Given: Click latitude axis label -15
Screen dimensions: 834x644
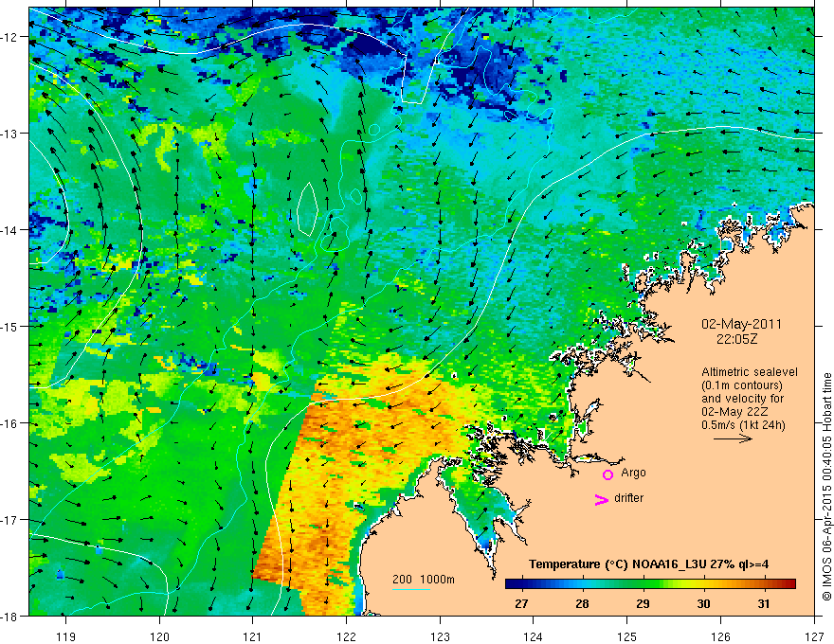Looking at the screenshot, I should pos(9,326).
